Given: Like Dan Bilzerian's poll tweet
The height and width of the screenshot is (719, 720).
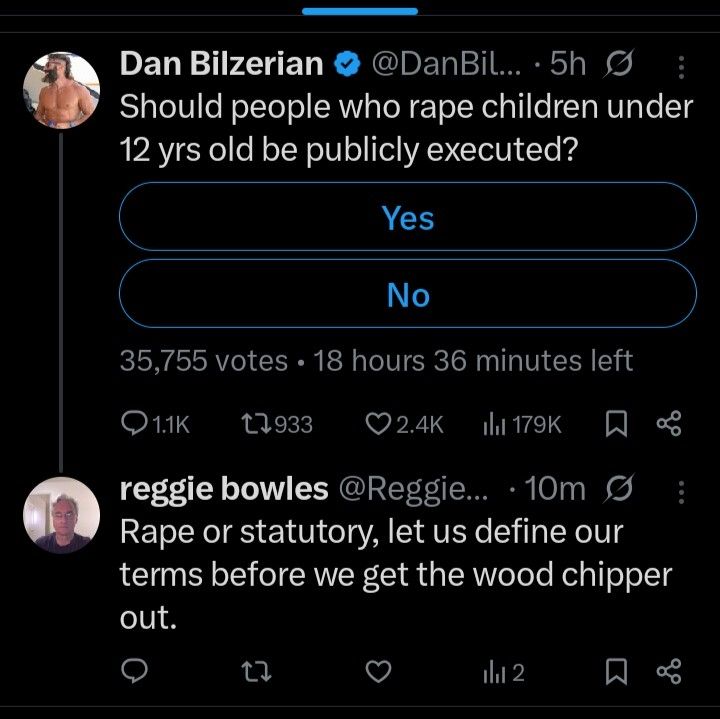Looking at the screenshot, I should [x=377, y=425].
